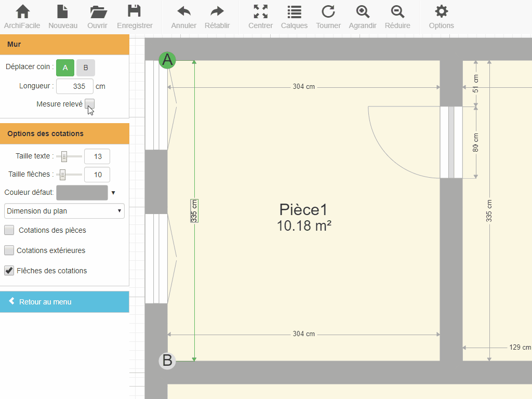Viewport: 532px width, 399px height.
Task: Enable Cotations extérieures checkbox
Action: click(9, 250)
